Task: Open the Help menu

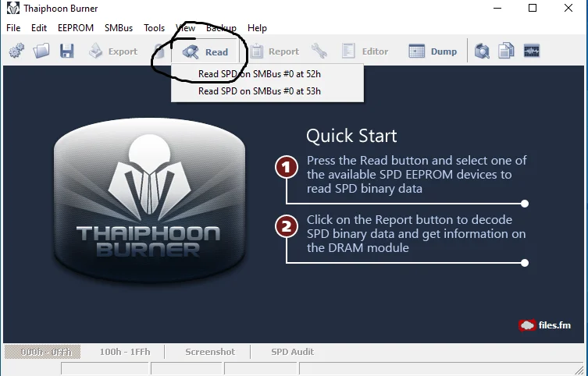Action: (x=257, y=28)
